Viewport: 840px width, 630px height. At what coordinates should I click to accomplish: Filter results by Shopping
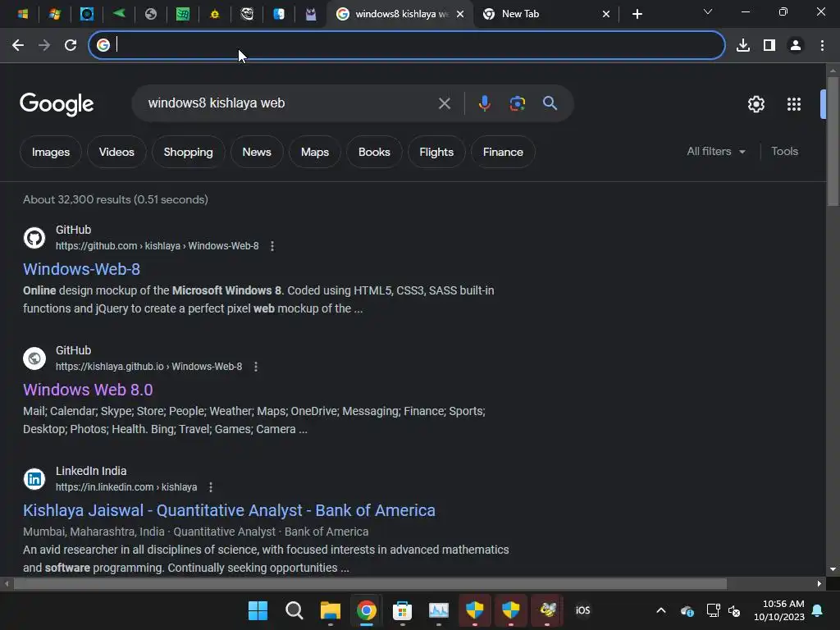(x=188, y=152)
